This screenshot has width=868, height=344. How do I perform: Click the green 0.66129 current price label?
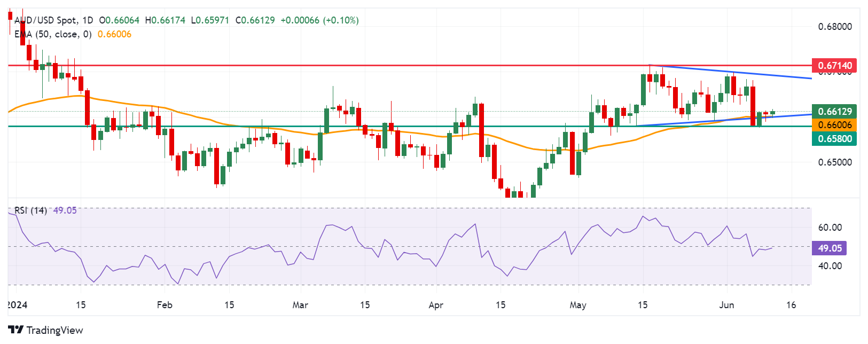tap(834, 111)
